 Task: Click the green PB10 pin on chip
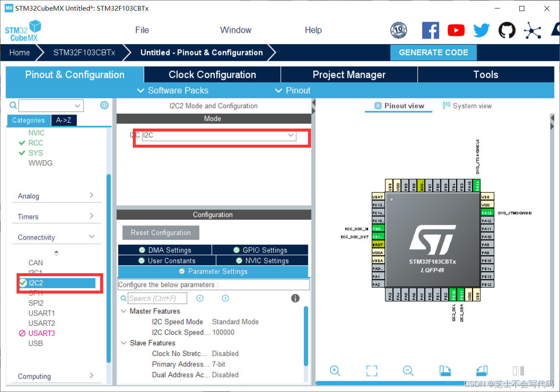(454, 294)
